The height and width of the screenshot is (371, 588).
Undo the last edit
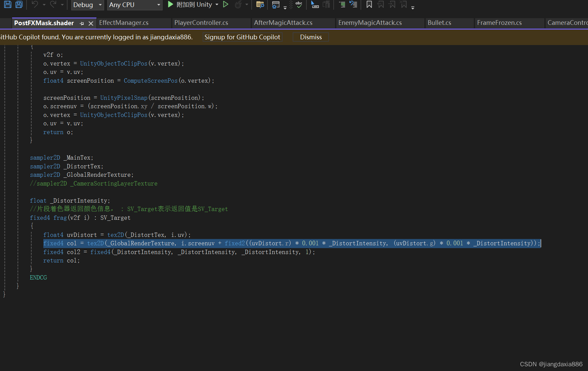pos(35,4)
